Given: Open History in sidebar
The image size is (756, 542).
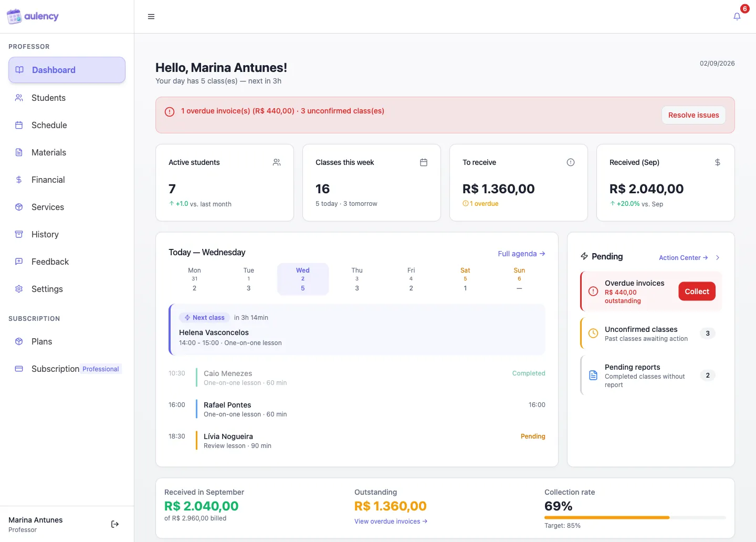Looking at the screenshot, I should click(67, 234).
